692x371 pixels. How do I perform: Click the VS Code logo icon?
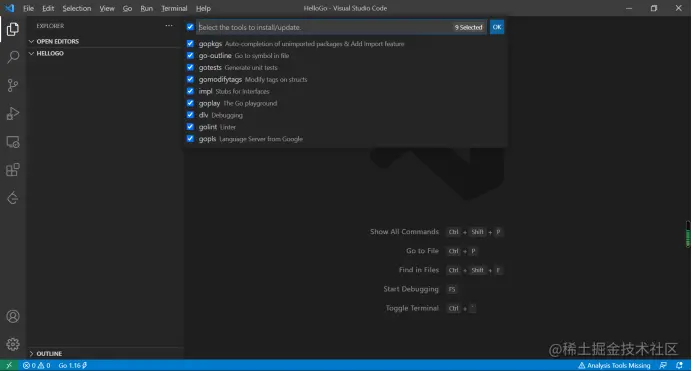(x=10, y=8)
